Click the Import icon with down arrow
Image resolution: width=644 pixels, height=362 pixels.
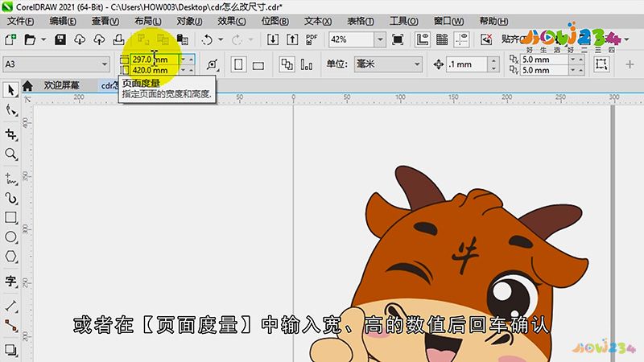pos(273,39)
